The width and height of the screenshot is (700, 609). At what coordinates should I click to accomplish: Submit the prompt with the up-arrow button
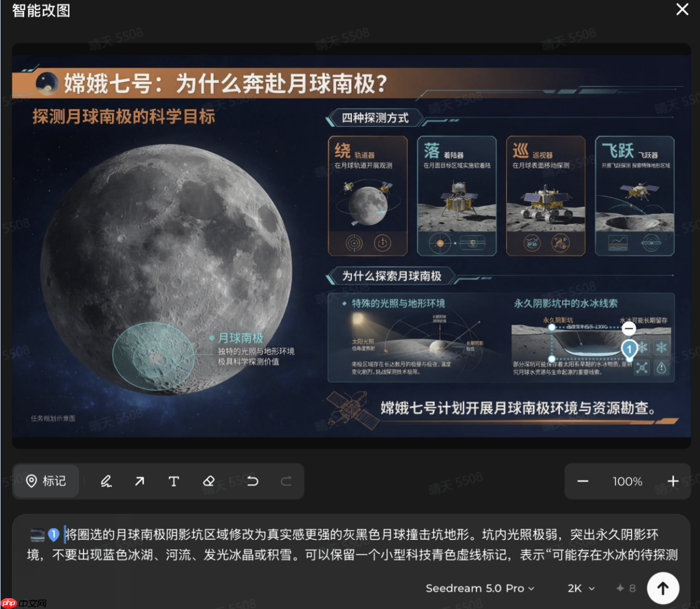click(x=663, y=588)
